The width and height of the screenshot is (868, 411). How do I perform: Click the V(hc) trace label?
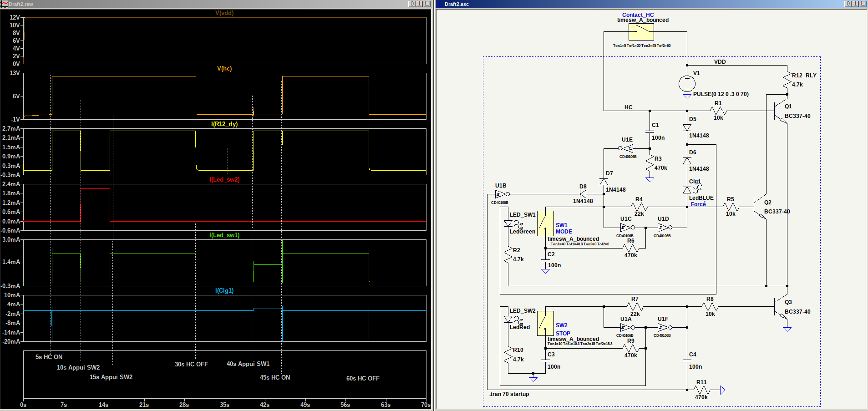coord(224,69)
